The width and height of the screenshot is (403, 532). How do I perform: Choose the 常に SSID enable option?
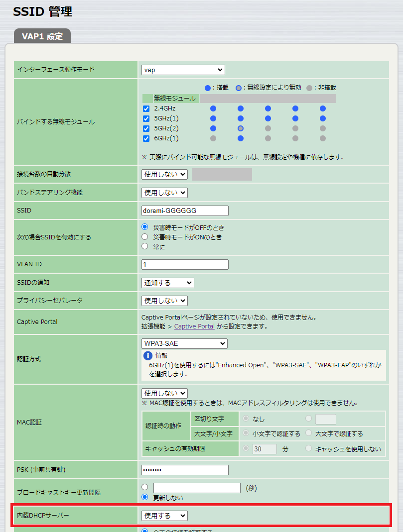(x=144, y=245)
